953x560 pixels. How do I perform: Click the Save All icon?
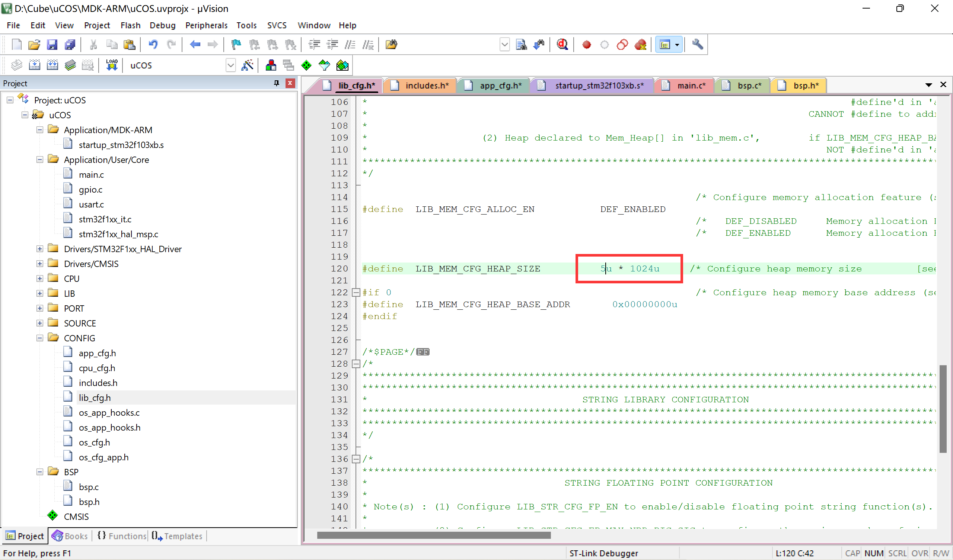click(x=70, y=45)
